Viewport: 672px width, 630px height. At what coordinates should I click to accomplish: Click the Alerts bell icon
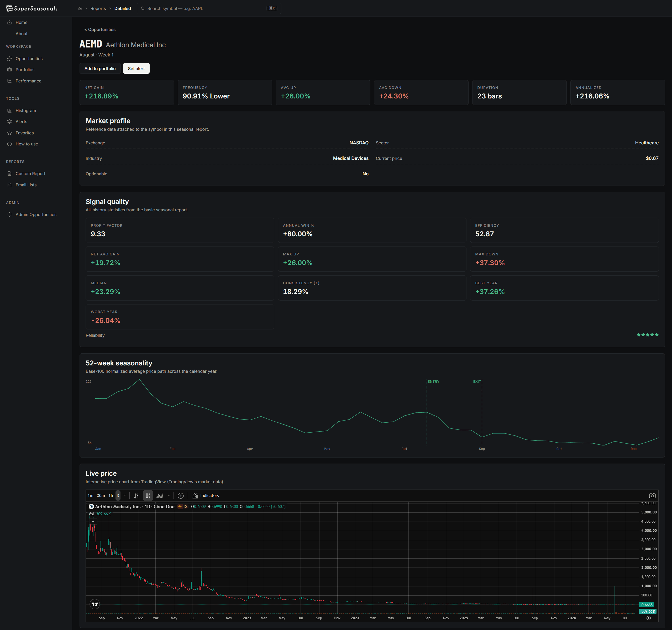pos(9,122)
